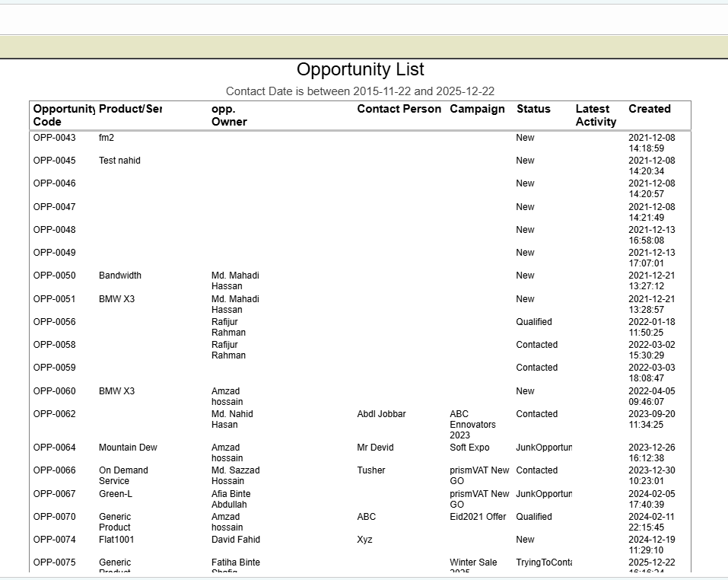Select the Contact Person column header
Viewport: 728px width, 580px height.
(399, 109)
